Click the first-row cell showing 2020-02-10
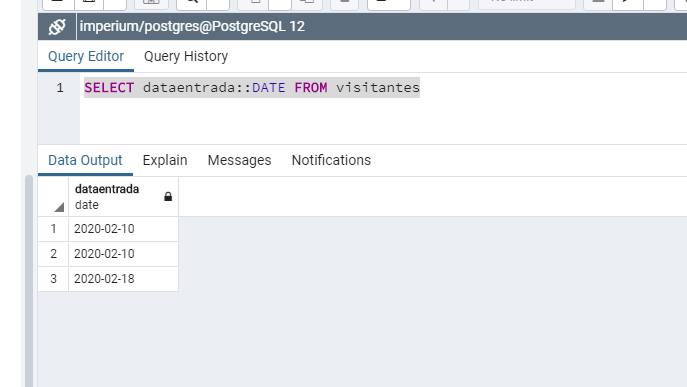 (x=124, y=229)
